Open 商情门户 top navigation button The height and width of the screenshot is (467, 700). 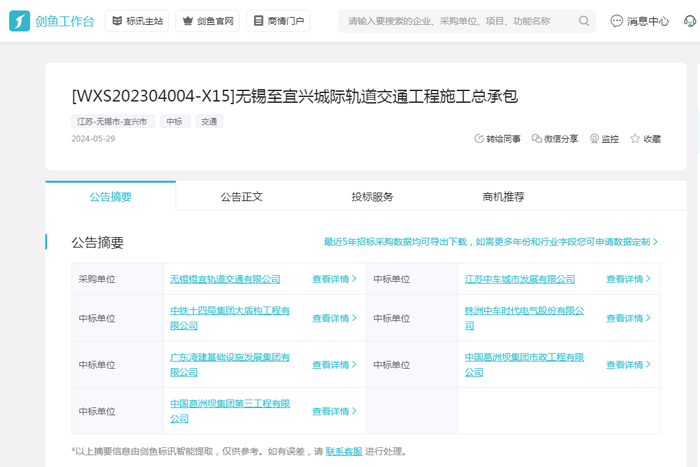tap(277, 21)
